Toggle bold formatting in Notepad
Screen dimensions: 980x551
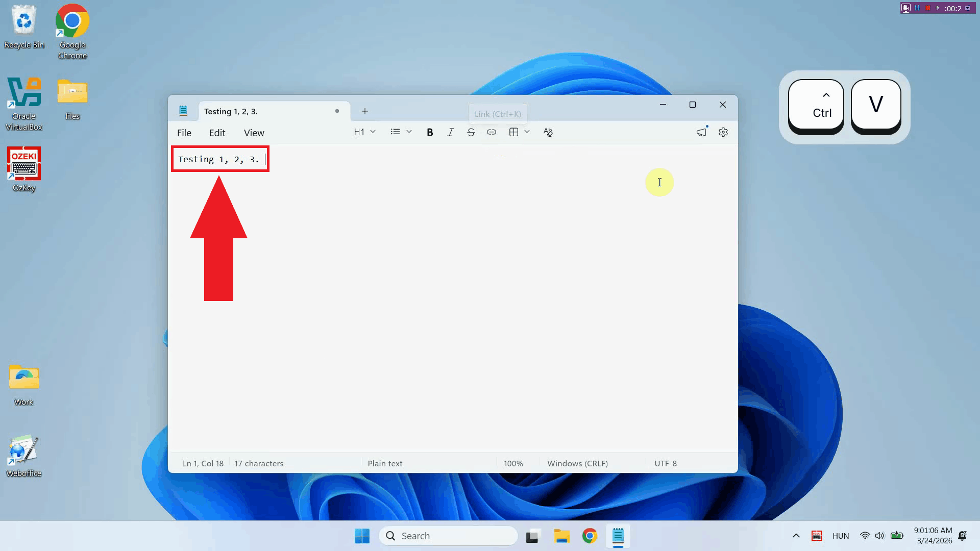(x=430, y=132)
